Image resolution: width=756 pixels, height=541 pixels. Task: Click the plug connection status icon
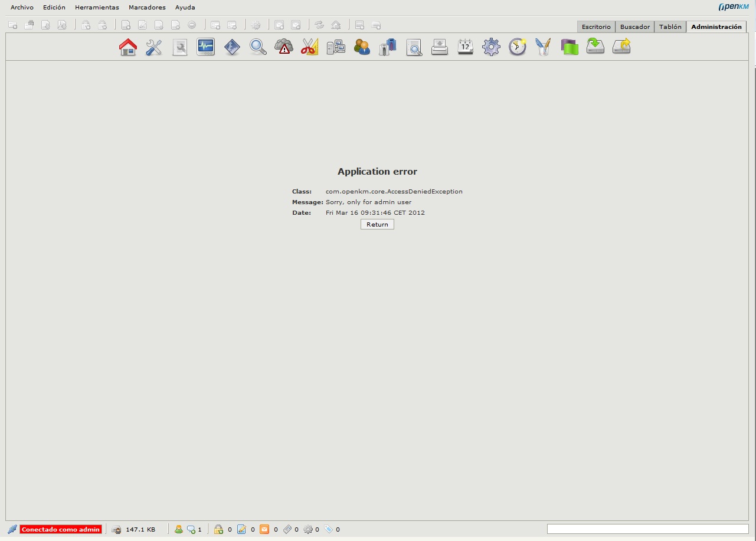[12, 529]
